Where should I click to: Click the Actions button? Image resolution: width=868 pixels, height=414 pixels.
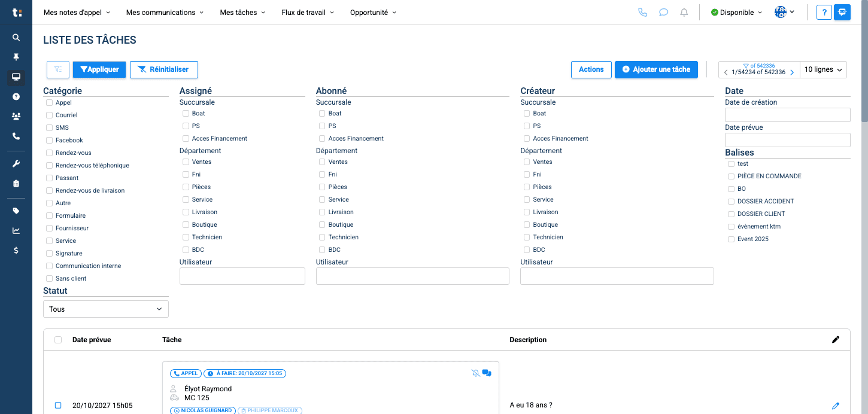(x=591, y=69)
